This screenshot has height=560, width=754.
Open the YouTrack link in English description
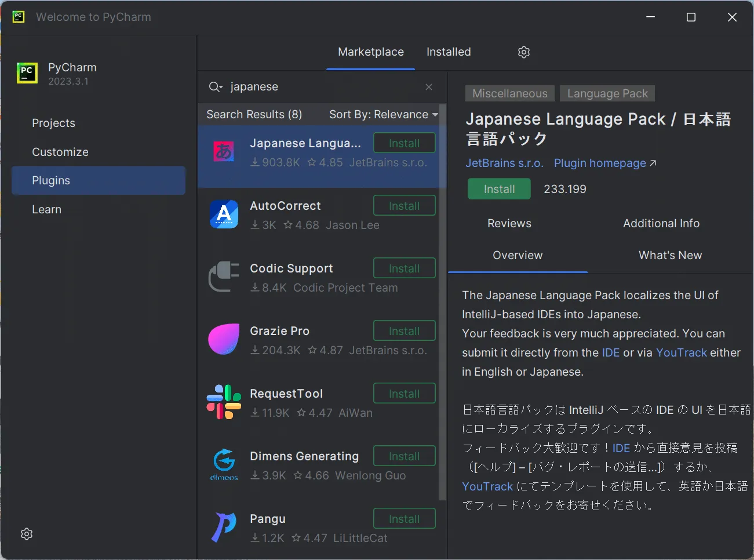click(x=682, y=352)
